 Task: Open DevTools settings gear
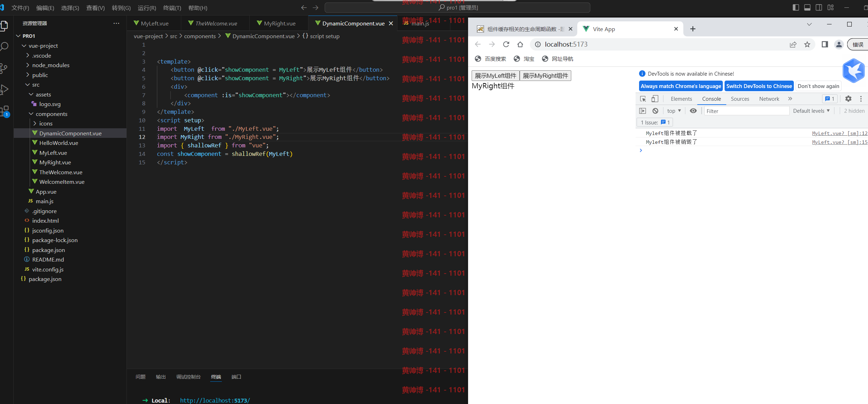(x=848, y=99)
